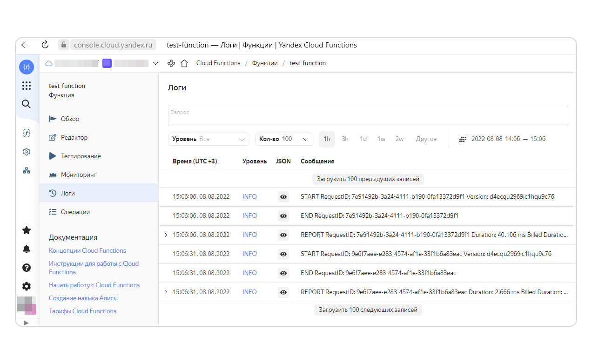This screenshot has height=364, width=592.
Task: Open functions icon in the left rail
Action: coord(27,133)
